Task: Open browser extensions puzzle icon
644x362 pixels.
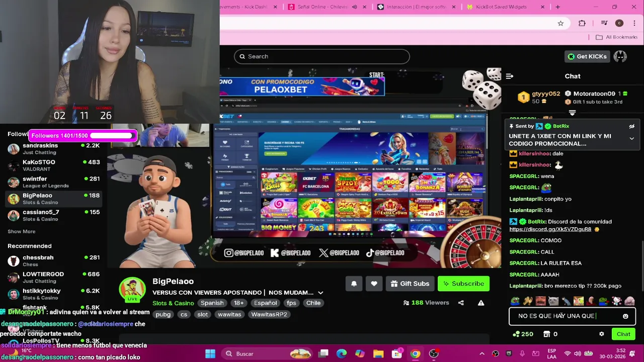Action: click(x=582, y=23)
